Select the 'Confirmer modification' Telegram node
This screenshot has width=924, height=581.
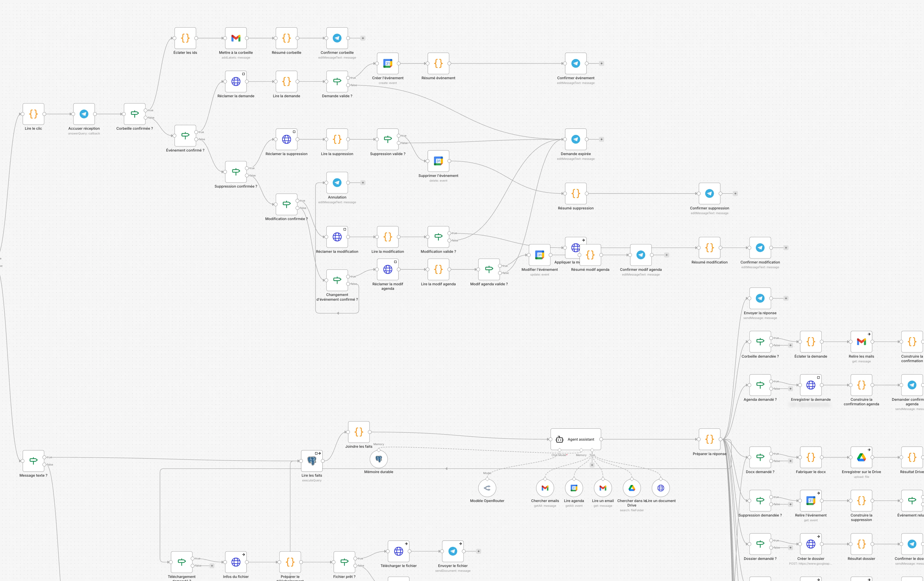(x=760, y=248)
